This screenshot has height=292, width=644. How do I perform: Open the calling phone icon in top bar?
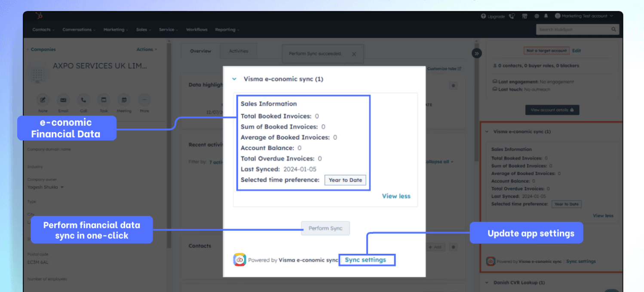[x=512, y=16]
